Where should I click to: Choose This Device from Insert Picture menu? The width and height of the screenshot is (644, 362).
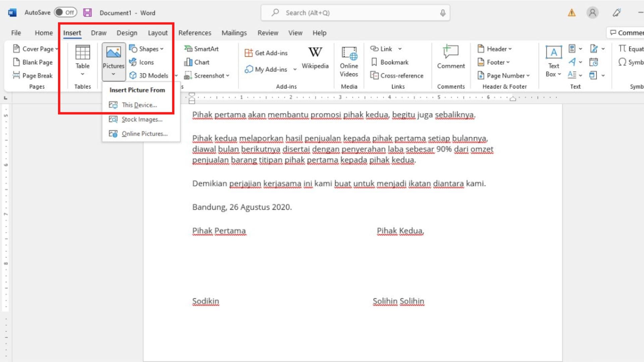tap(139, 105)
